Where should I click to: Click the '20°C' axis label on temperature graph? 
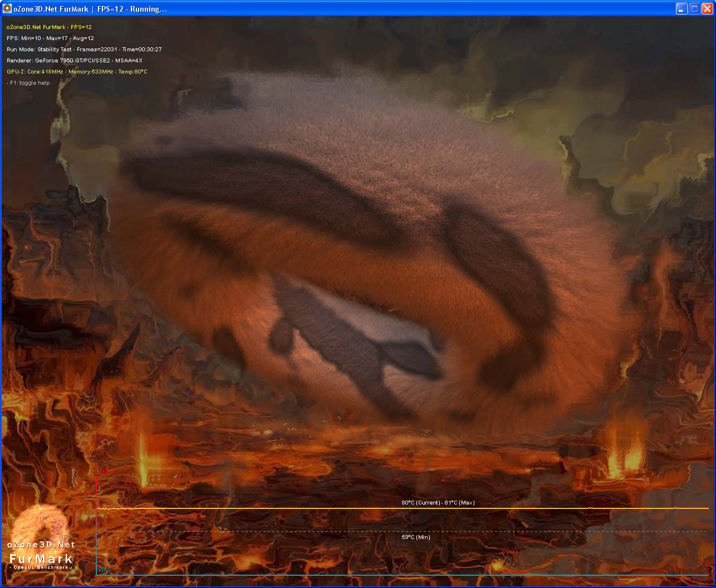105,569
